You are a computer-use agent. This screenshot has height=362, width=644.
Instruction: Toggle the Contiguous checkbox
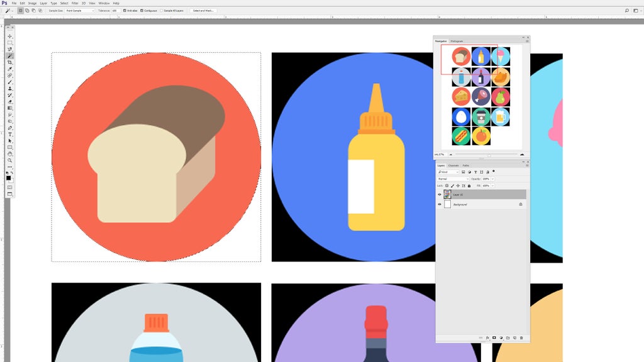coord(142,11)
